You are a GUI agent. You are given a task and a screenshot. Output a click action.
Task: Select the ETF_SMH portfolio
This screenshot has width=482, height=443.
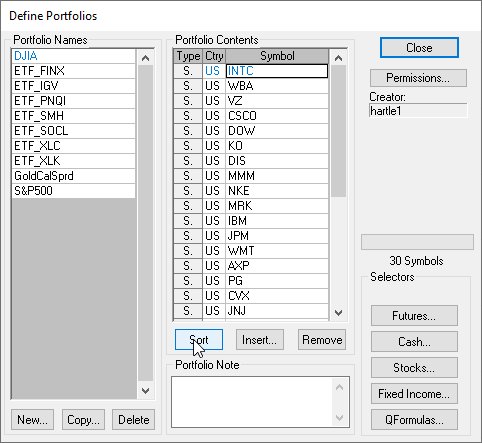[x=74, y=116]
